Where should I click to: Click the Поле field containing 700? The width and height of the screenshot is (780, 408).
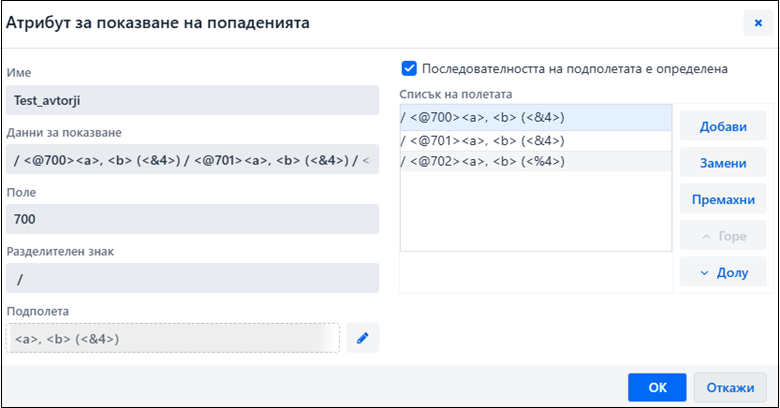coord(193,219)
